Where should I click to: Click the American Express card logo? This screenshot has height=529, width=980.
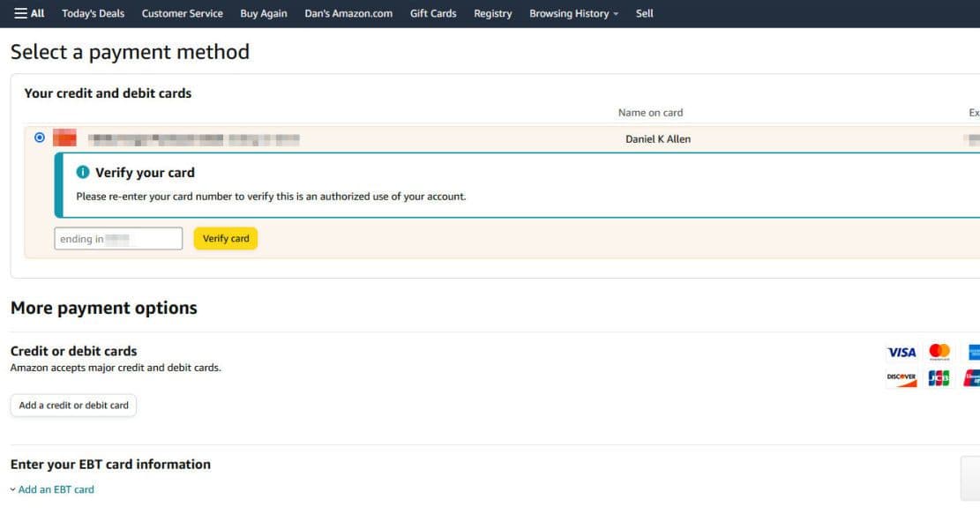pyautogui.click(x=973, y=352)
